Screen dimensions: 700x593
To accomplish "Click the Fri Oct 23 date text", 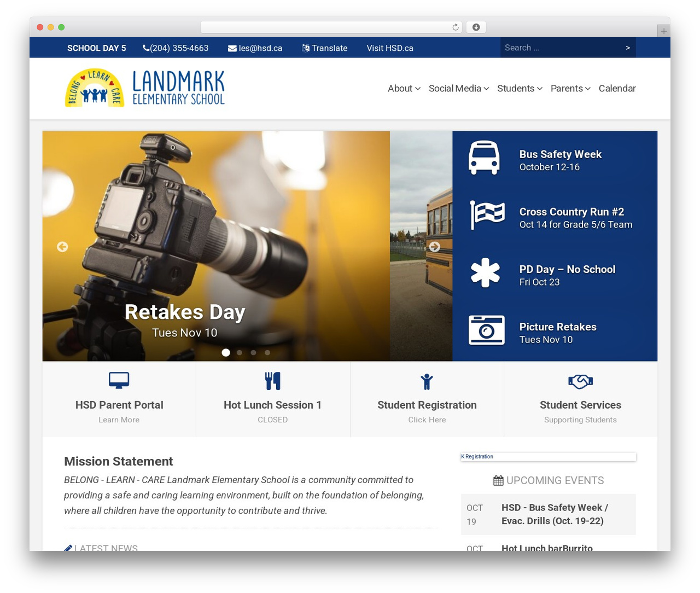I will 539,282.
